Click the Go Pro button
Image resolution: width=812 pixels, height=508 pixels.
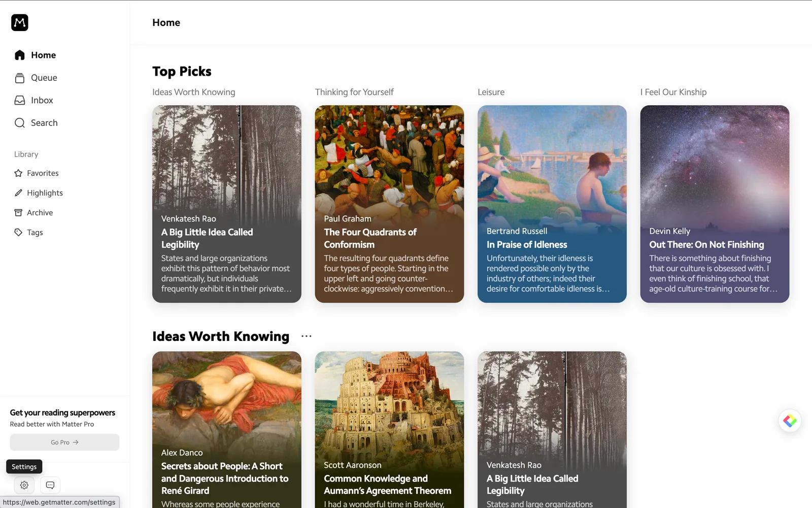tap(64, 442)
